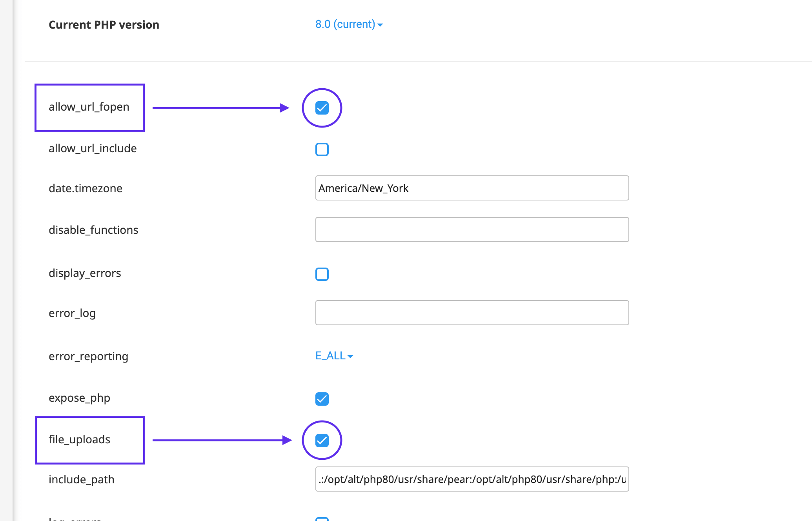Expand the error_reporting E_ALL dropdown
Viewport: 812px width, 521px height.
coord(331,356)
